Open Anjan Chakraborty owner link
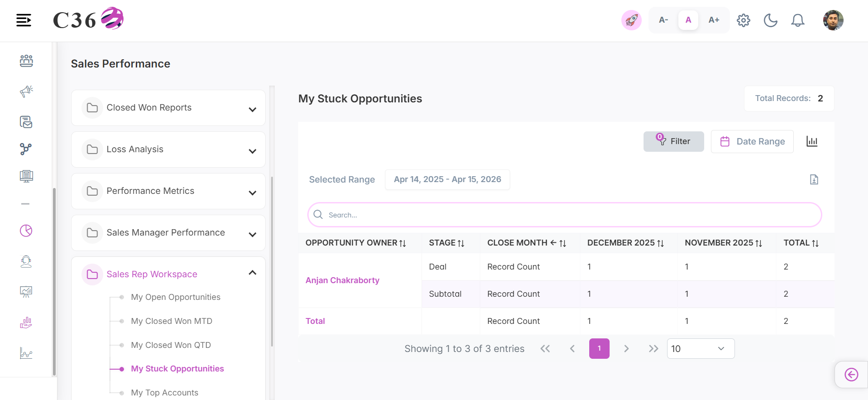Image resolution: width=868 pixels, height=400 pixels. (343, 280)
